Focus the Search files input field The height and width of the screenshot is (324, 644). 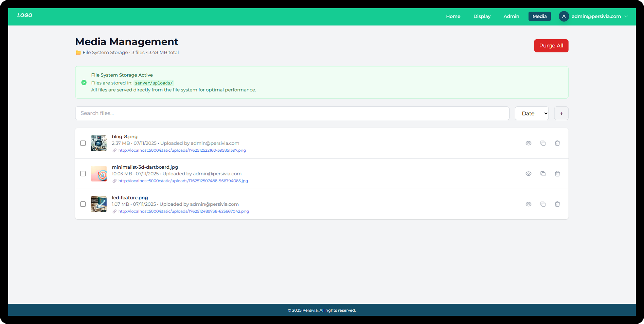pyautogui.click(x=292, y=113)
